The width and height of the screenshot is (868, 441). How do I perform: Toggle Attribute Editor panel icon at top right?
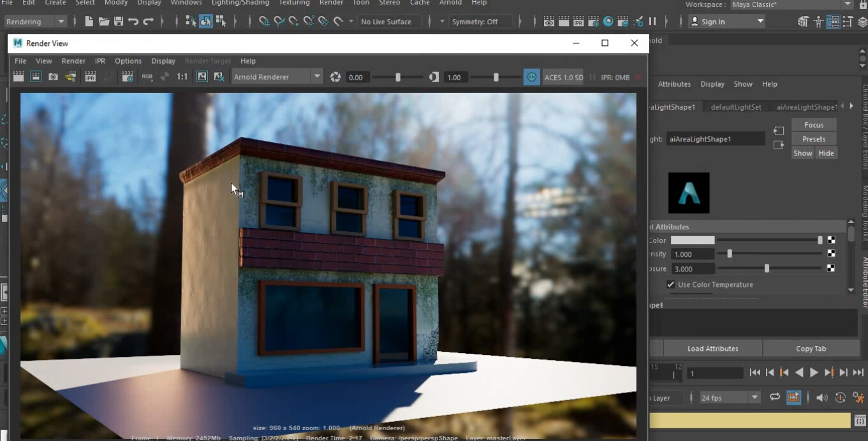(x=833, y=22)
